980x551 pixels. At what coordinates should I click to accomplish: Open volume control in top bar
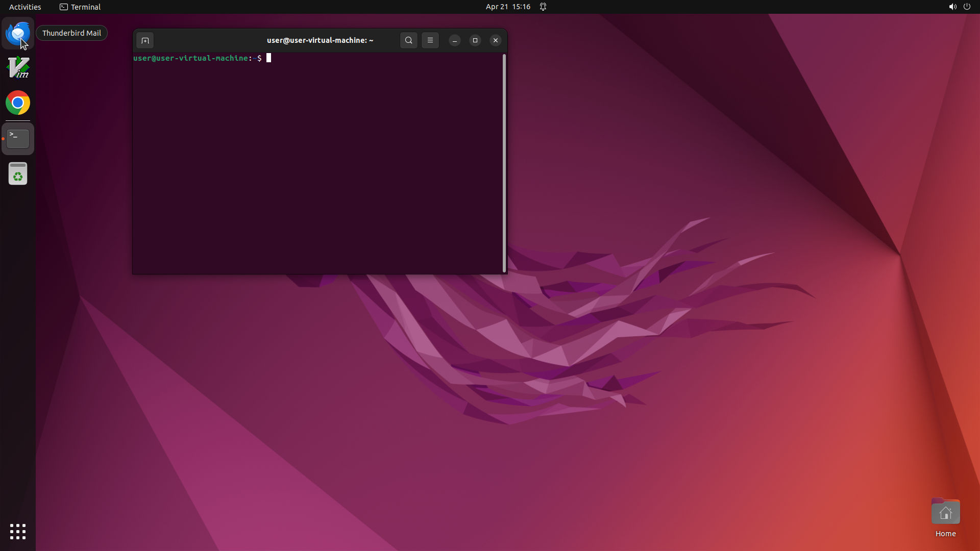coord(952,7)
